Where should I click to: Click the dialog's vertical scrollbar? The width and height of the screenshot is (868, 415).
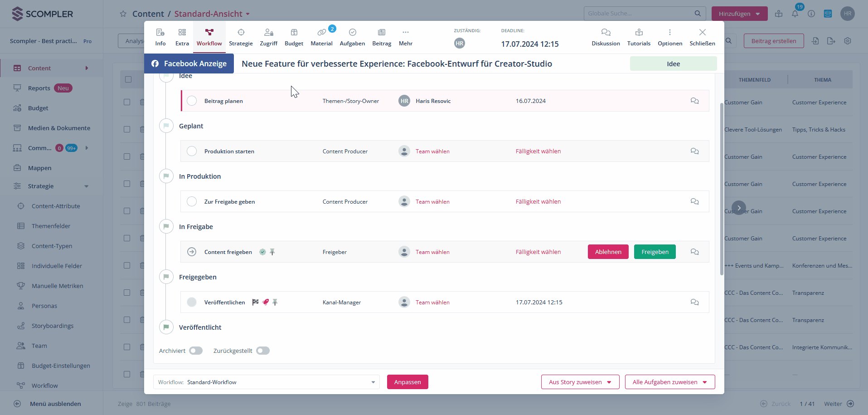coord(722,189)
